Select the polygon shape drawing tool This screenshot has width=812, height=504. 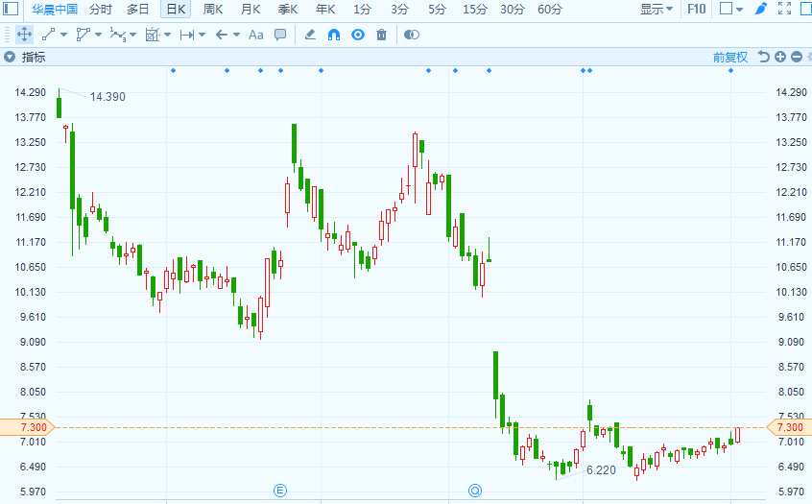click(x=83, y=35)
